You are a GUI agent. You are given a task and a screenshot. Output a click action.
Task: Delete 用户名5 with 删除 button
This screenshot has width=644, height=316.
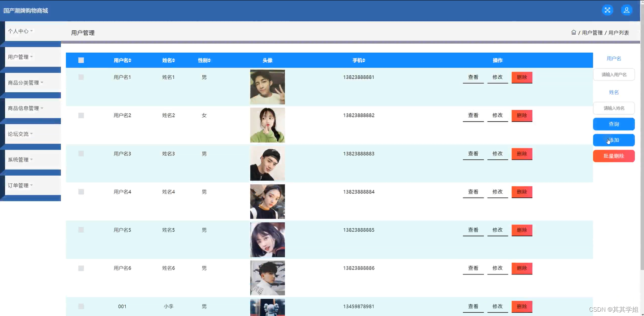pyautogui.click(x=522, y=230)
